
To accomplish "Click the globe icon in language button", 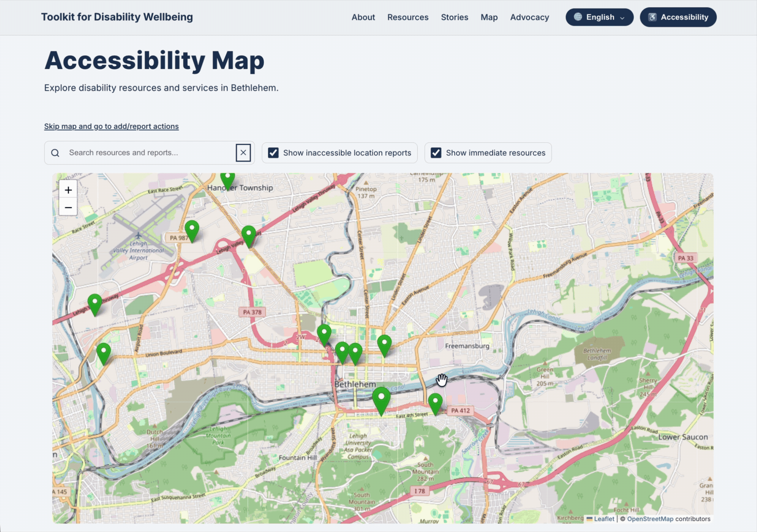I will [x=578, y=17].
